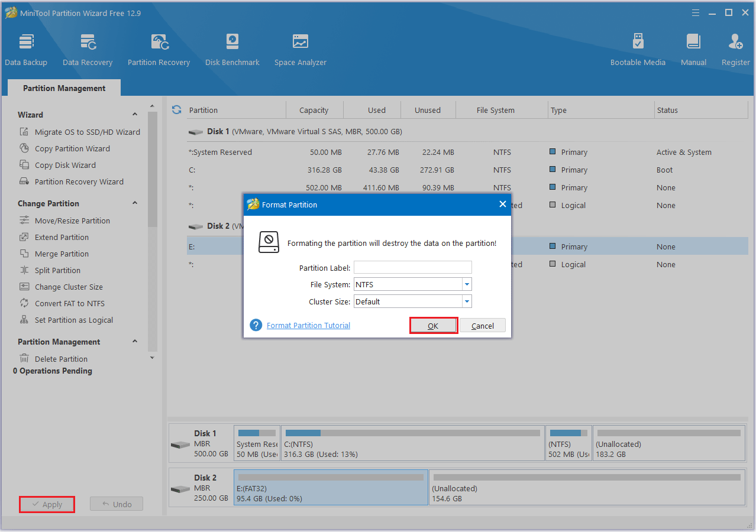Select Disk 2 unallocated 154.6 GB block
Screen dimensions: 756x532
587,488
